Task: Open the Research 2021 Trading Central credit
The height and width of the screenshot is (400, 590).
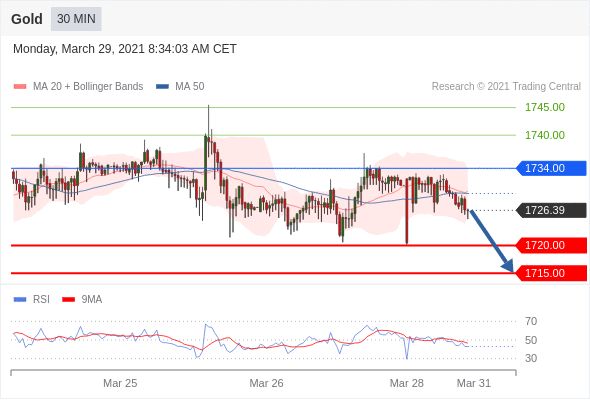Action: (506, 87)
